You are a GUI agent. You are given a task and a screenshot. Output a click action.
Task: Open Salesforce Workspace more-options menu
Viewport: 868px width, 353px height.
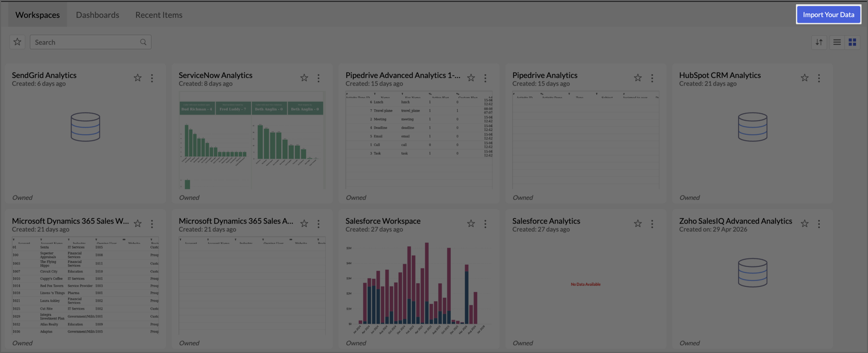tap(485, 224)
